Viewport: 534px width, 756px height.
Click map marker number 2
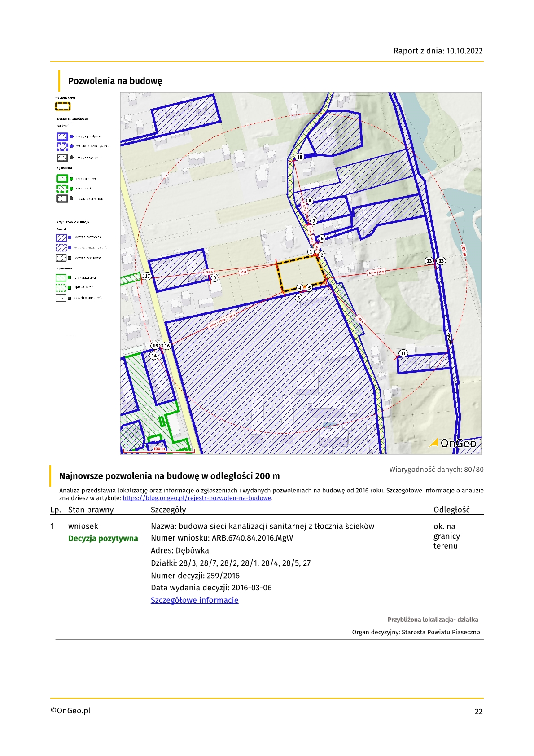322,255
